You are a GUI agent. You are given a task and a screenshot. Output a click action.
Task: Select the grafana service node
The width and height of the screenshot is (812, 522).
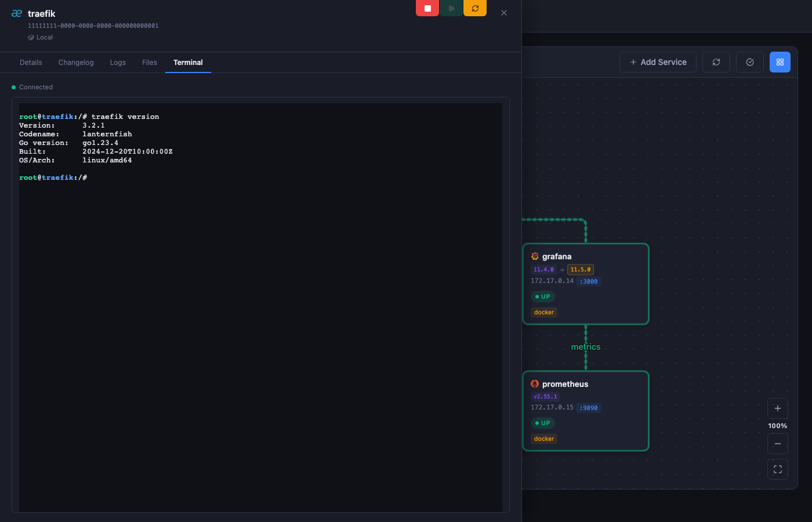586,284
